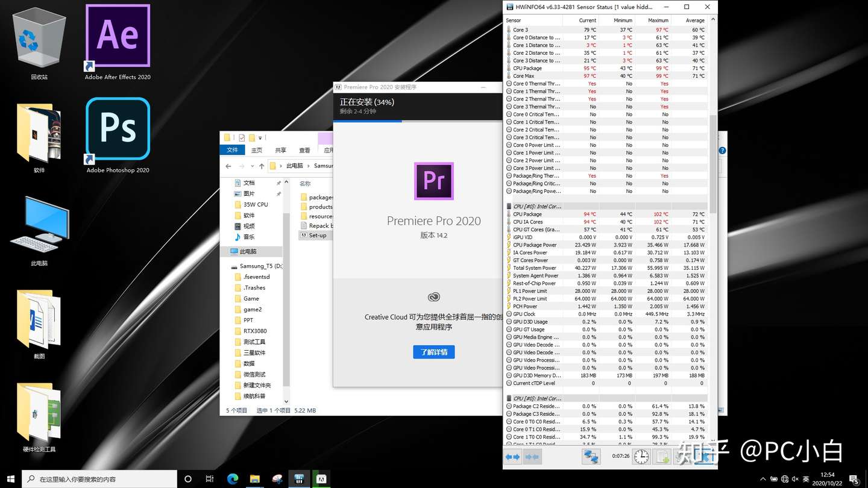Click the 此电脑 breadcrumb in address bar
Viewport: 868px width, 488px height.
[295, 166]
